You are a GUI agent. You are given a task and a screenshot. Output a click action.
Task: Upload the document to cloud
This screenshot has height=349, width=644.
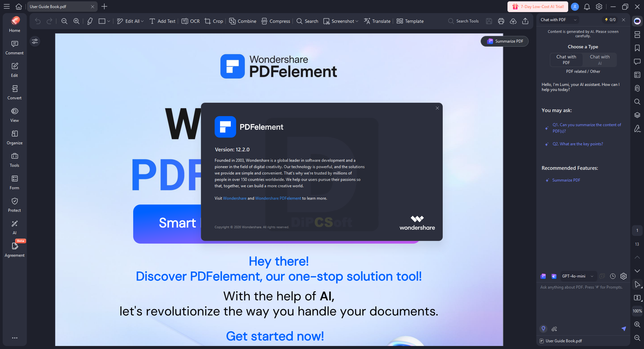[x=513, y=21]
